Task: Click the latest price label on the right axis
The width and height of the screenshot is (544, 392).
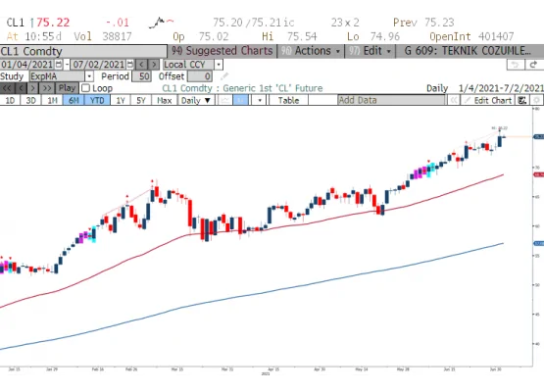Action: click(539, 137)
